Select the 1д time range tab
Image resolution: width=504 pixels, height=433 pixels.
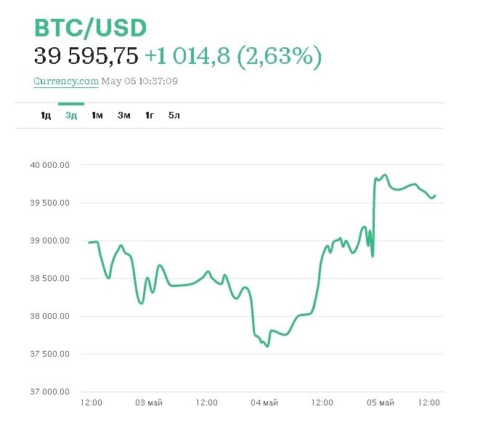point(46,116)
